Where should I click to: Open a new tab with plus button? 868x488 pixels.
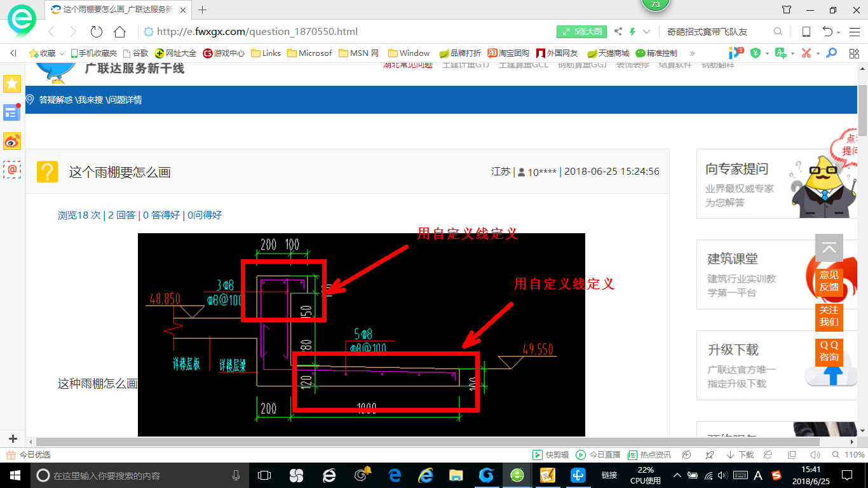[202, 10]
